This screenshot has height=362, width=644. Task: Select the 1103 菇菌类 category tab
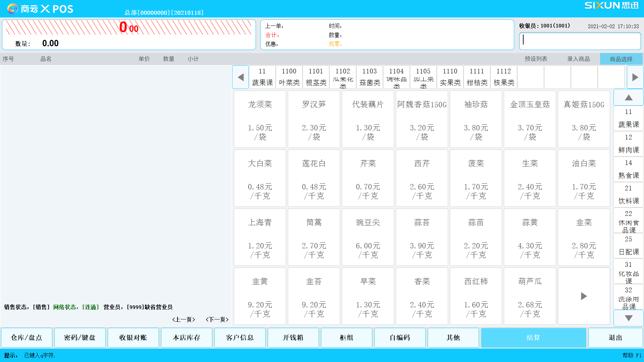[370, 77]
